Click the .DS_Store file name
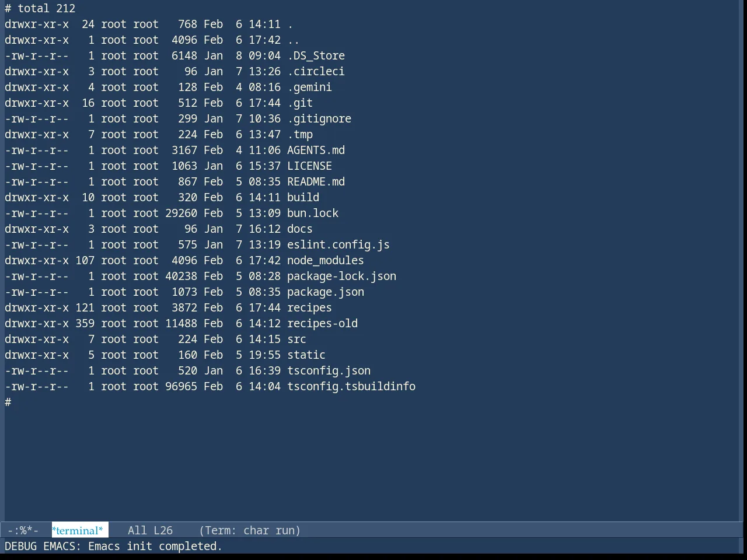Viewport: 747px width, 560px height. (316, 55)
